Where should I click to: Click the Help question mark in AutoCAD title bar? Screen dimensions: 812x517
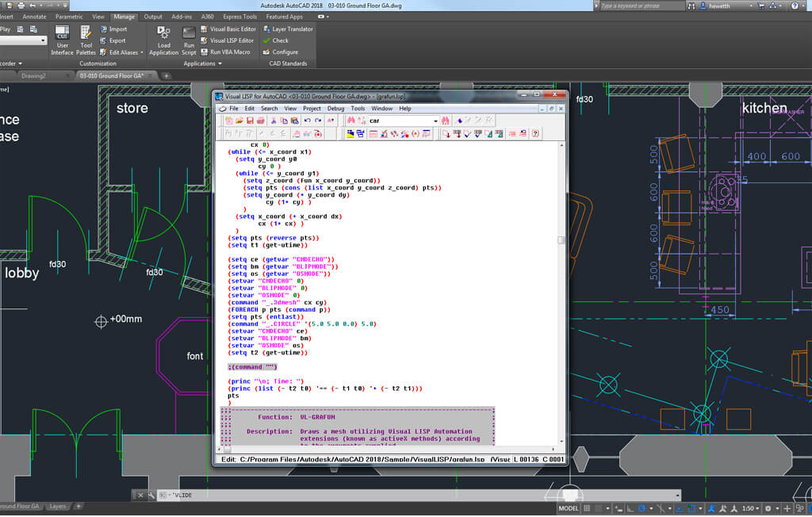(795, 6)
